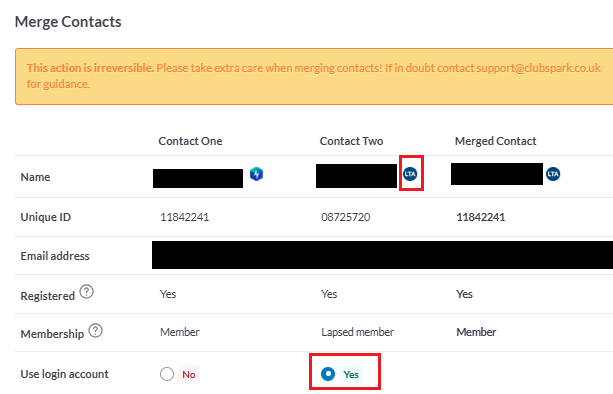Click the Contact Two unique ID 08725720
The height and width of the screenshot is (394, 613).
point(346,217)
